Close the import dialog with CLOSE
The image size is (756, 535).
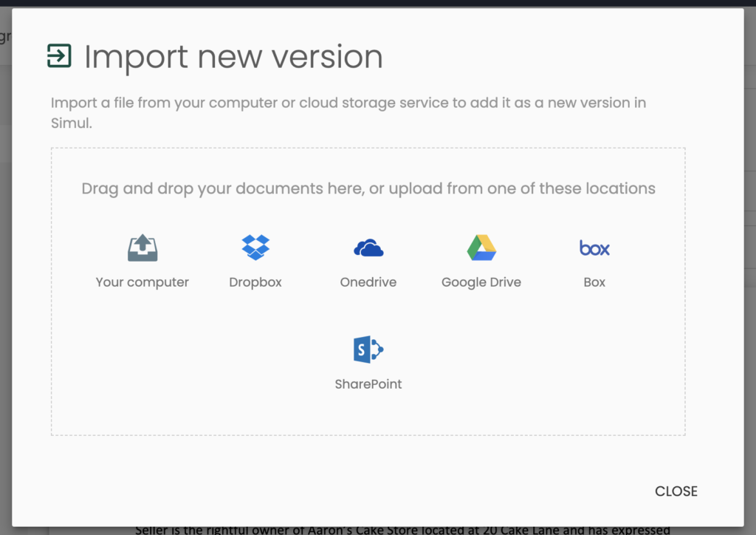pos(676,491)
